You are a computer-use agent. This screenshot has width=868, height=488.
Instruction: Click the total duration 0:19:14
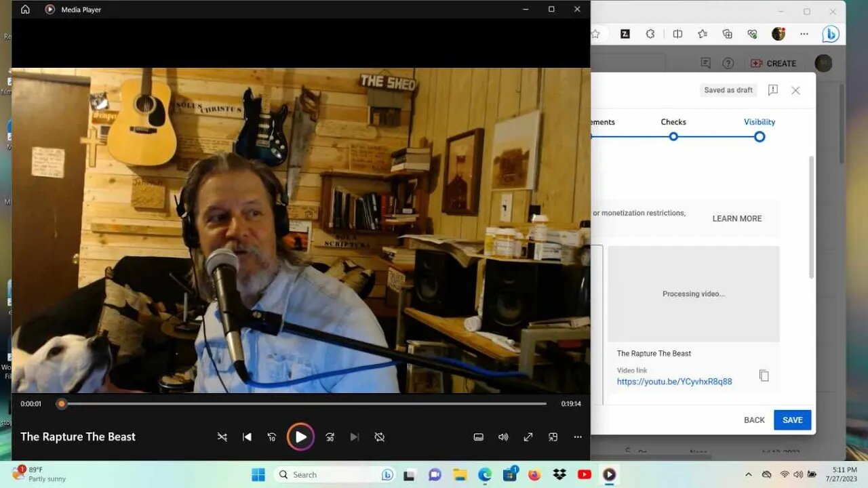click(571, 404)
